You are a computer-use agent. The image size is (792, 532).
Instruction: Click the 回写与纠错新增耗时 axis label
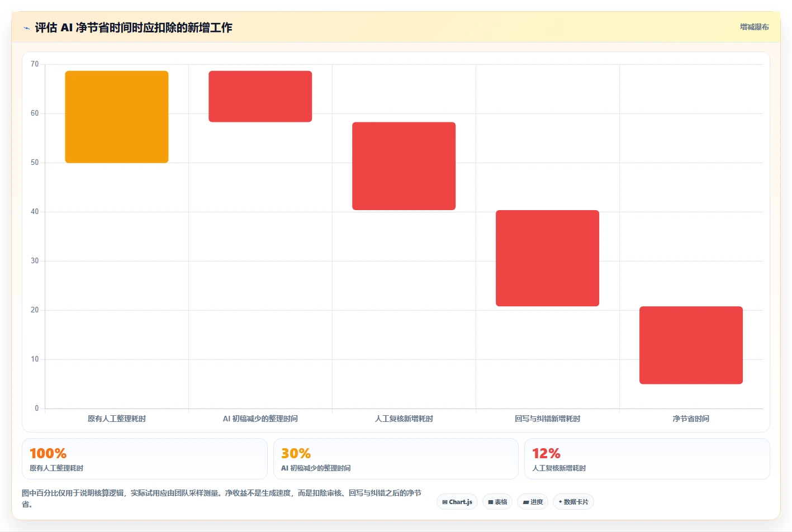click(547, 419)
